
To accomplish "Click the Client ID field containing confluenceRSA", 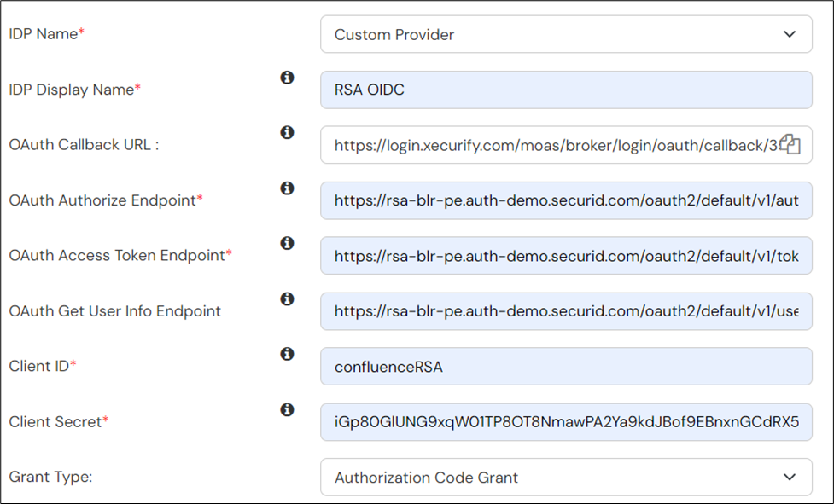I will pos(566,367).
